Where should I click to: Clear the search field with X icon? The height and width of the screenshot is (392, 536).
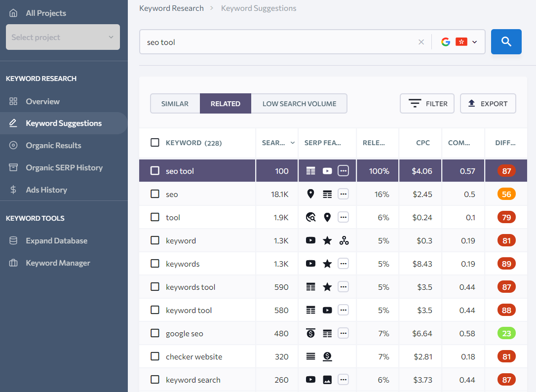click(421, 42)
